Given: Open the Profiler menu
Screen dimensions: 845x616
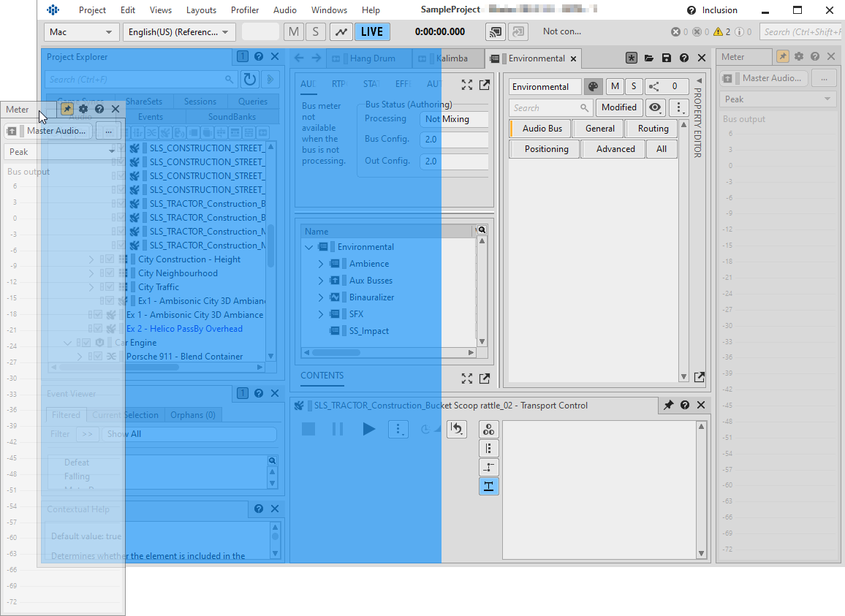Looking at the screenshot, I should tap(245, 10).
